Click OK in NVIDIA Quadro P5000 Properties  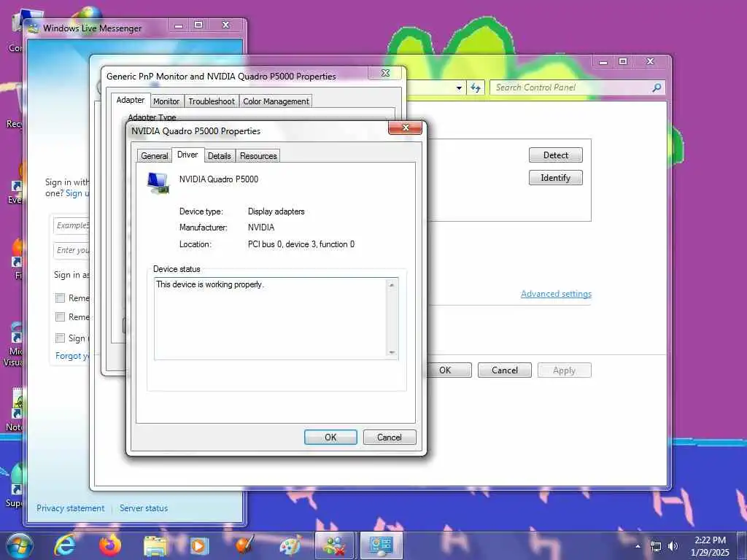point(330,437)
